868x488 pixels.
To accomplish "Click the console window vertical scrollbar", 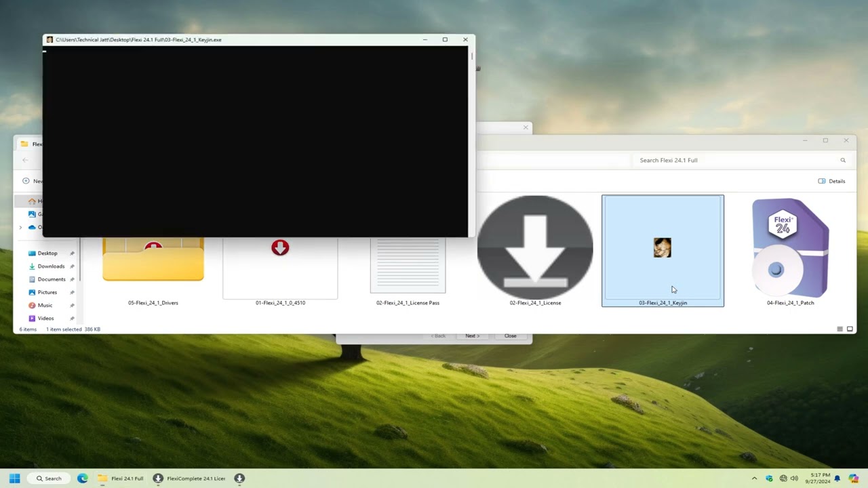I will [x=471, y=142].
